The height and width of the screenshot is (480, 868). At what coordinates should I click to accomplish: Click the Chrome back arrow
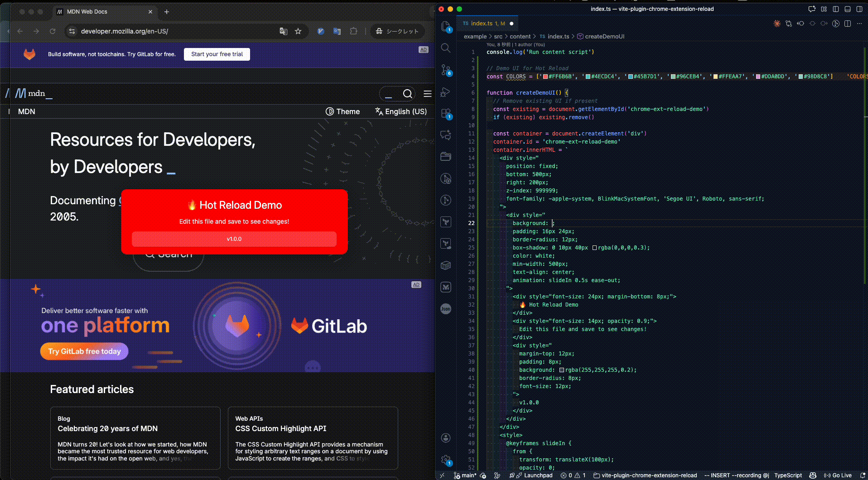[x=20, y=31]
